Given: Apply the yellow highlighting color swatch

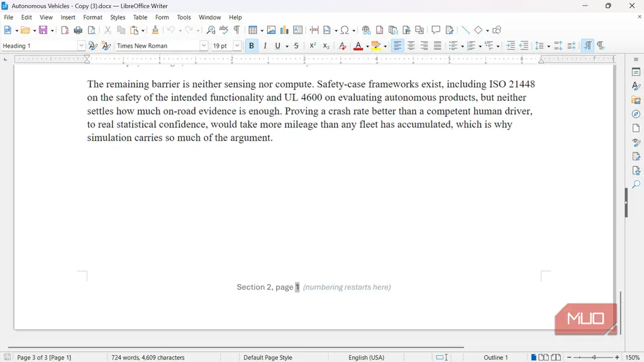Looking at the screenshot, I should (376, 45).
